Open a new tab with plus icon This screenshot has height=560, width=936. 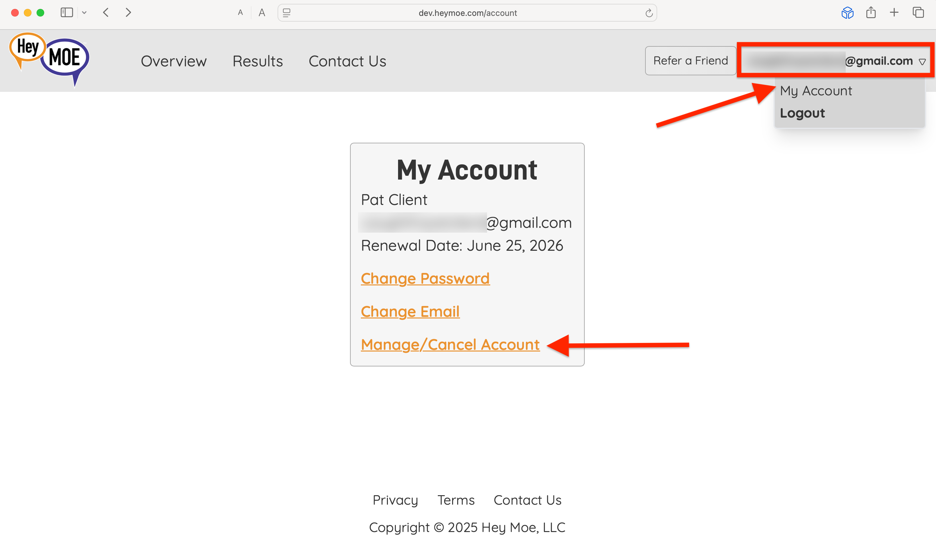pos(894,12)
